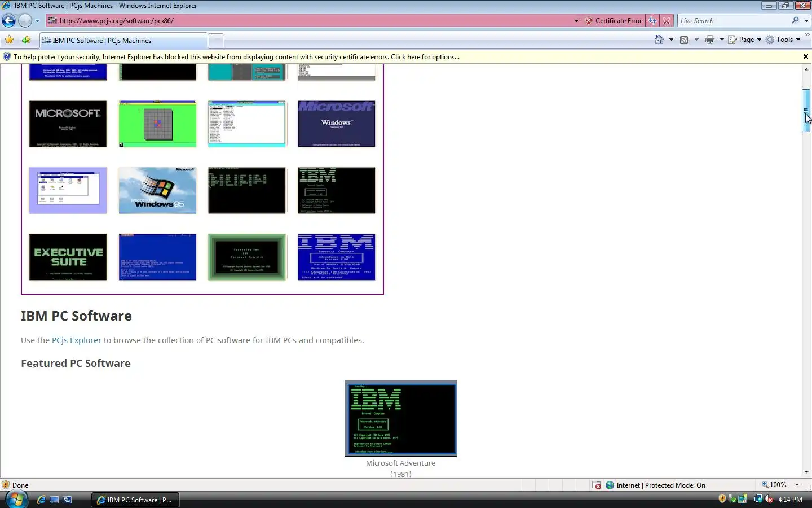Follow the PCjs Explorer link
The height and width of the screenshot is (508, 812).
pyautogui.click(x=76, y=340)
